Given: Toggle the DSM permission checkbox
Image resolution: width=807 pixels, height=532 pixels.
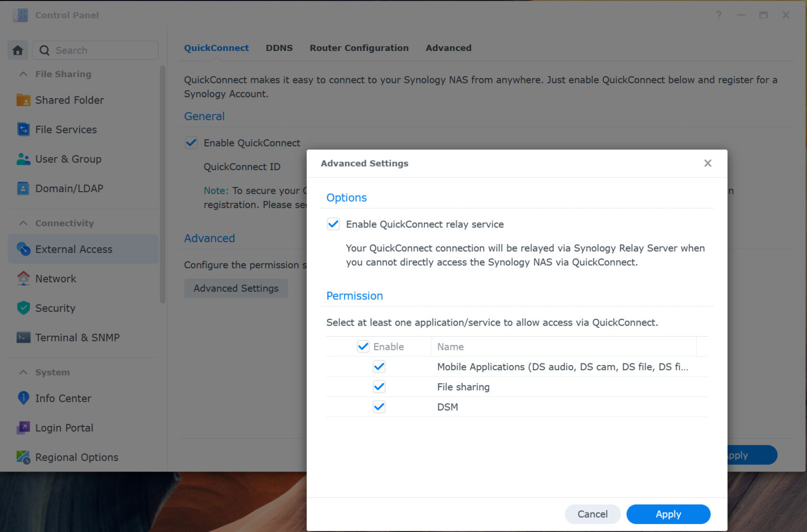Looking at the screenshot, I should pos(379,406).
